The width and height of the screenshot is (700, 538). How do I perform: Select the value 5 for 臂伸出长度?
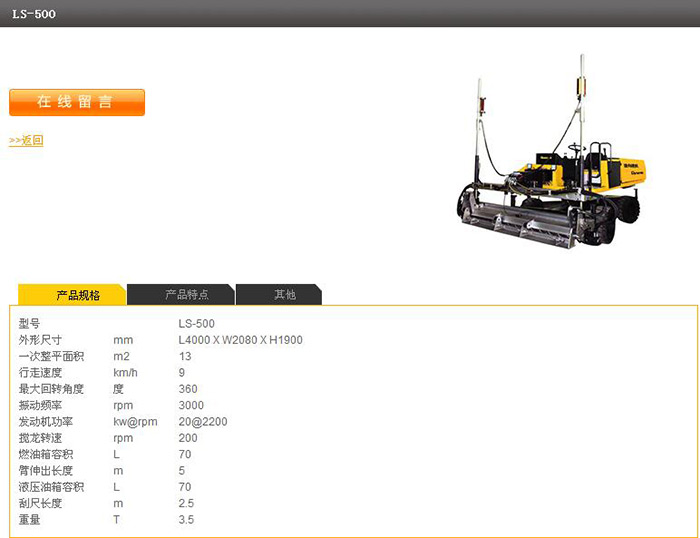[182, 471]
